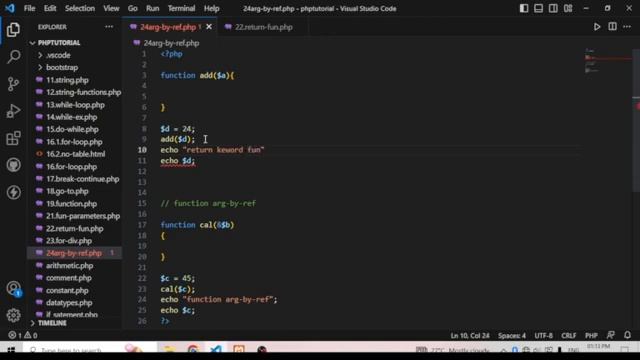
Task: Open Explorer Views and More Actions ellipsis
Action: [109, 27]
